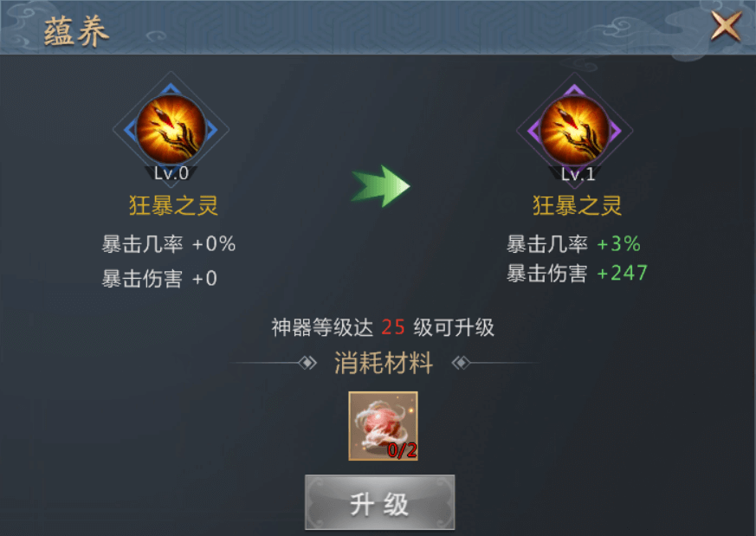Click the Lv.1 狂暴之灵 skill icon
Viewport: 756px width, 536px height.
click(574, 130)
